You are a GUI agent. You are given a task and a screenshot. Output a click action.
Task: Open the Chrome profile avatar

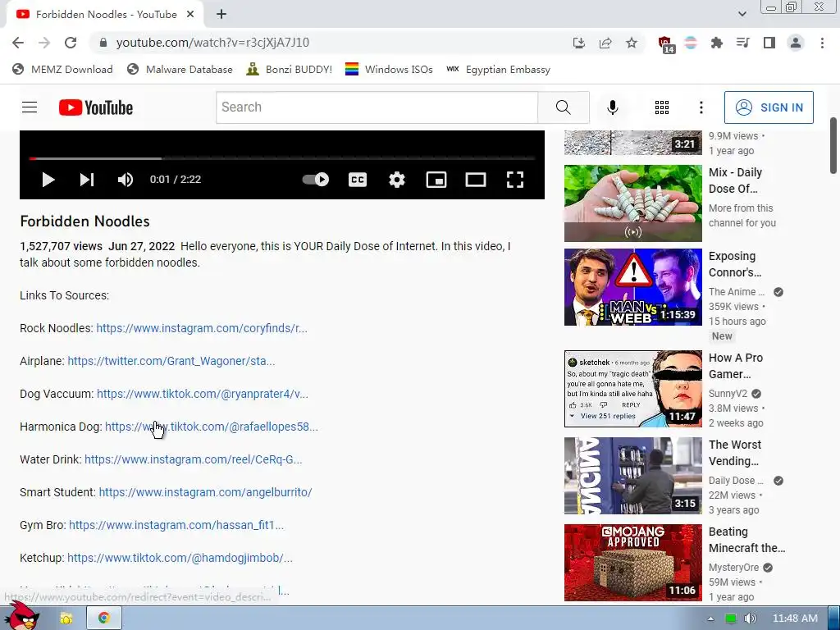[x=796, y=43]
